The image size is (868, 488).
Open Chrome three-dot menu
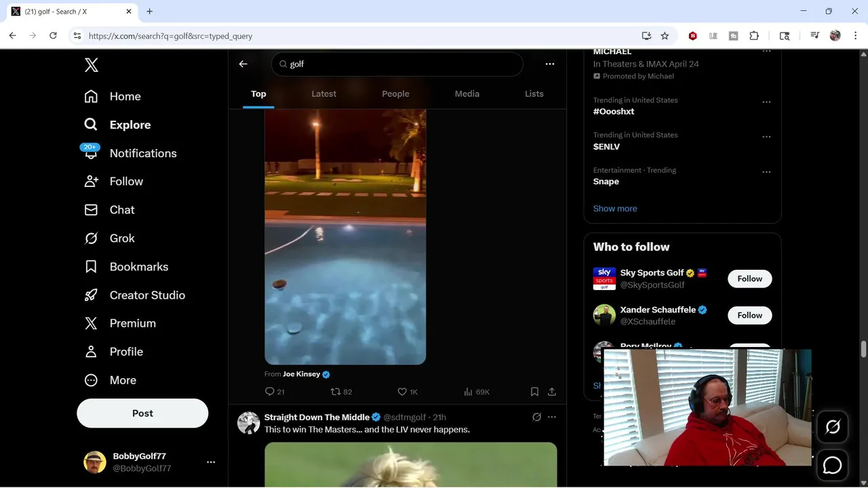click(x=854, y=36)
